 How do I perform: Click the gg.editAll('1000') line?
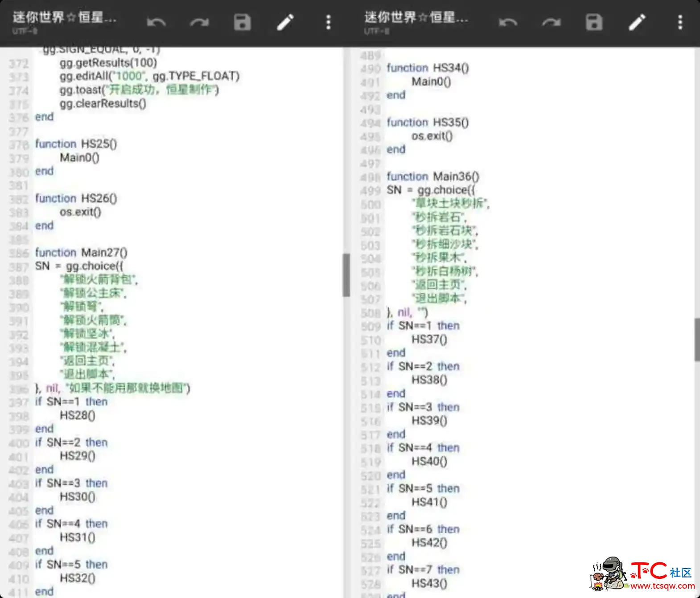[x=150, y=76]
